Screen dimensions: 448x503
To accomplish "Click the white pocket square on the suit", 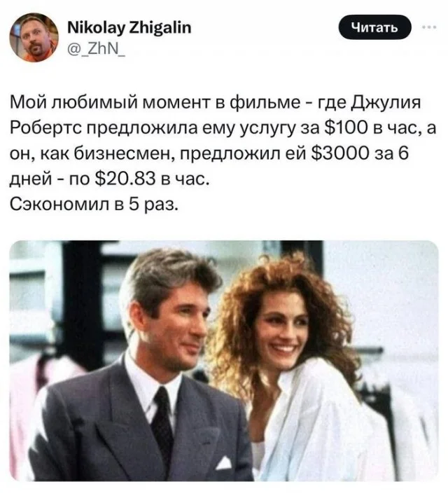I will point(224,463).
